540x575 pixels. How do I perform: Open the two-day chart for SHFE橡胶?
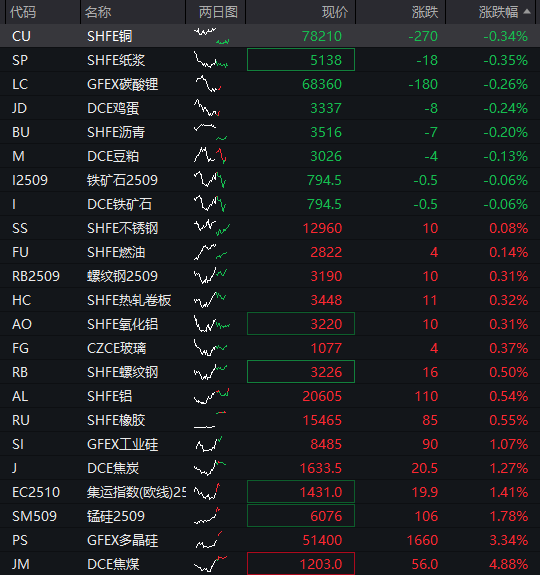coord(210,420)
